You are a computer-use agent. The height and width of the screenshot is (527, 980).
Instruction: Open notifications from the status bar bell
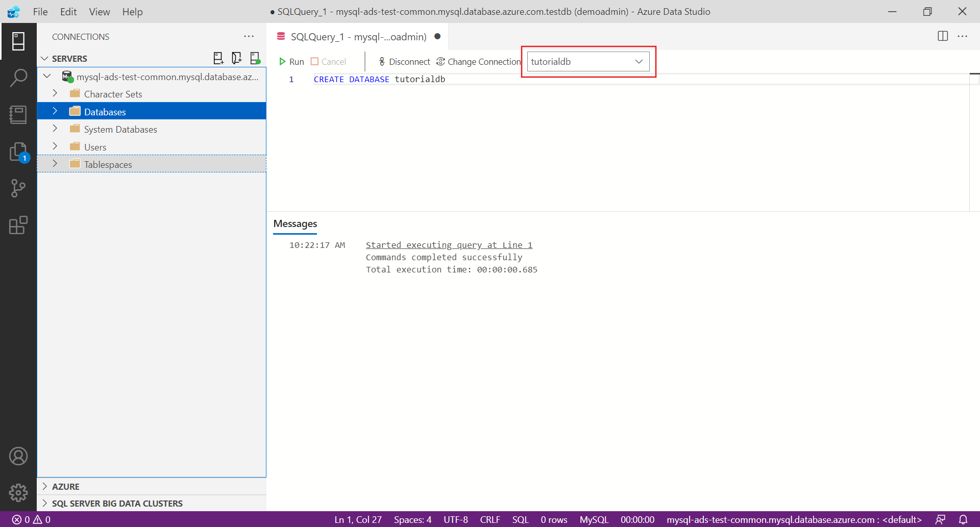tap(962, 519)
